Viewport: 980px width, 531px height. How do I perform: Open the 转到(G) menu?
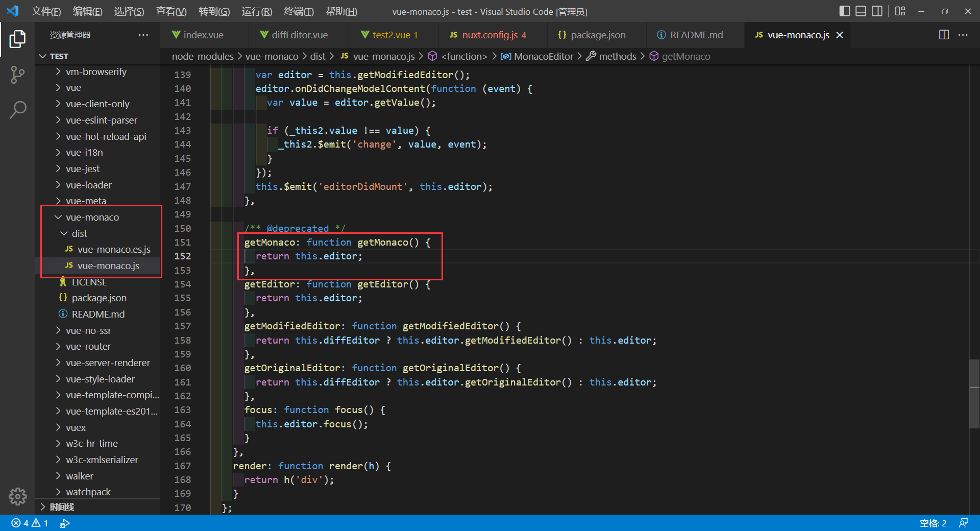[x=214, y=11]
